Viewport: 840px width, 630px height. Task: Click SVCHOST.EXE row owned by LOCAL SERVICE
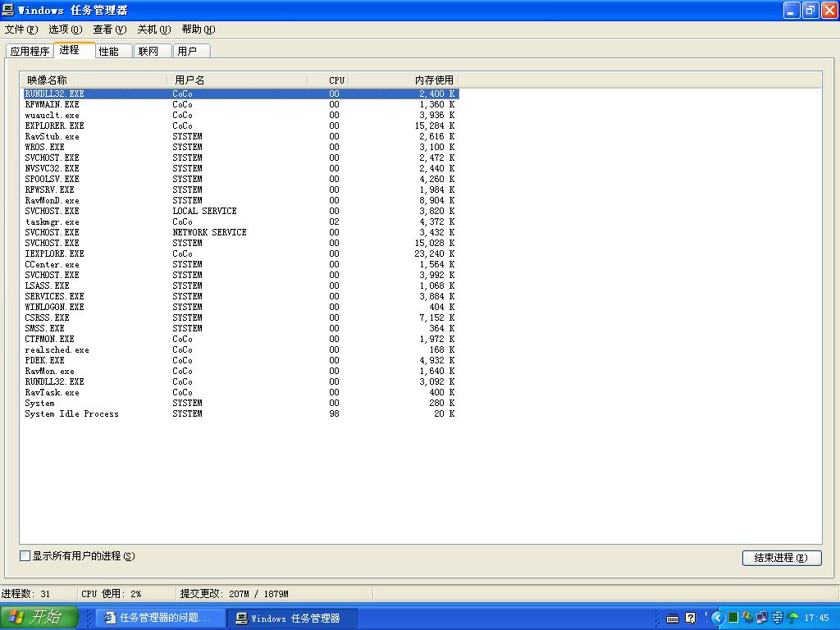point(240,211)
